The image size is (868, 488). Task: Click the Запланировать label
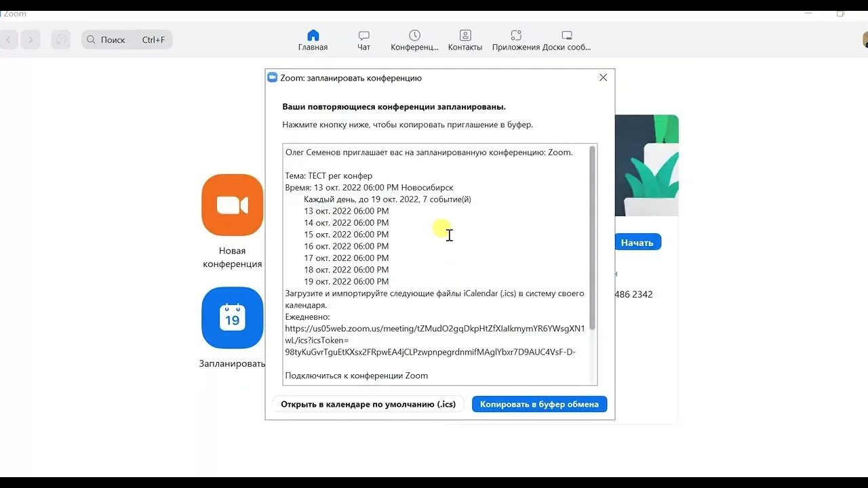[232, 363]
